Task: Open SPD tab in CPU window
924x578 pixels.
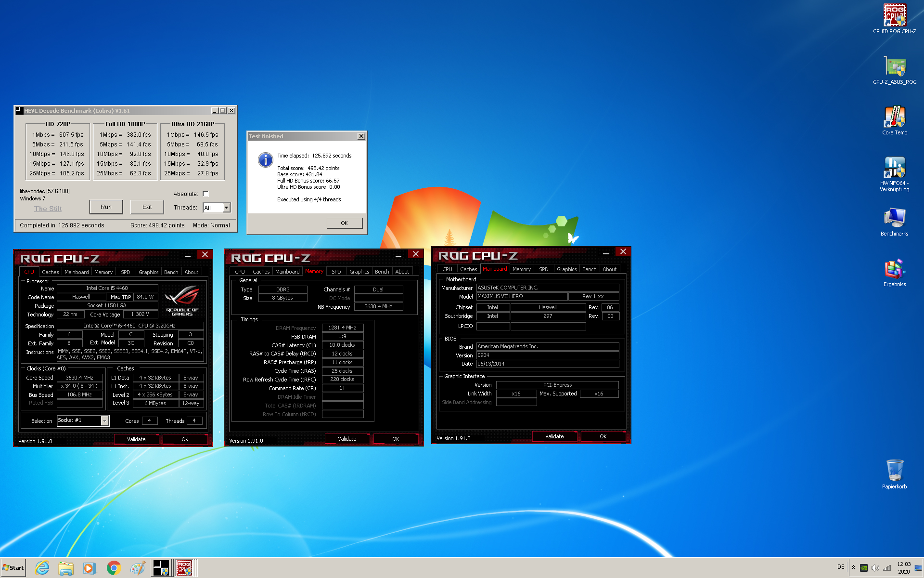Action: [125, 272]
